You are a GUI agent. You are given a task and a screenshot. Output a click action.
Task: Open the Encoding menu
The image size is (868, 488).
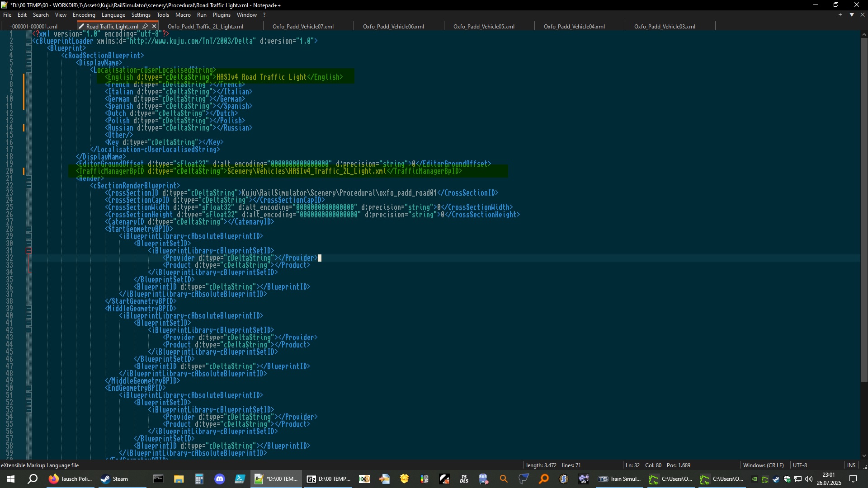point(84,15)
